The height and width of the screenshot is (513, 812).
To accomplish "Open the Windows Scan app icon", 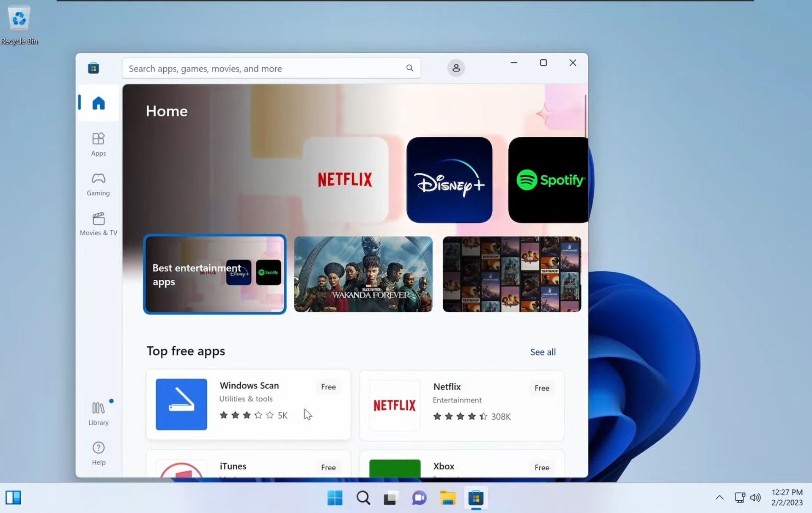I will coord(181,404).
